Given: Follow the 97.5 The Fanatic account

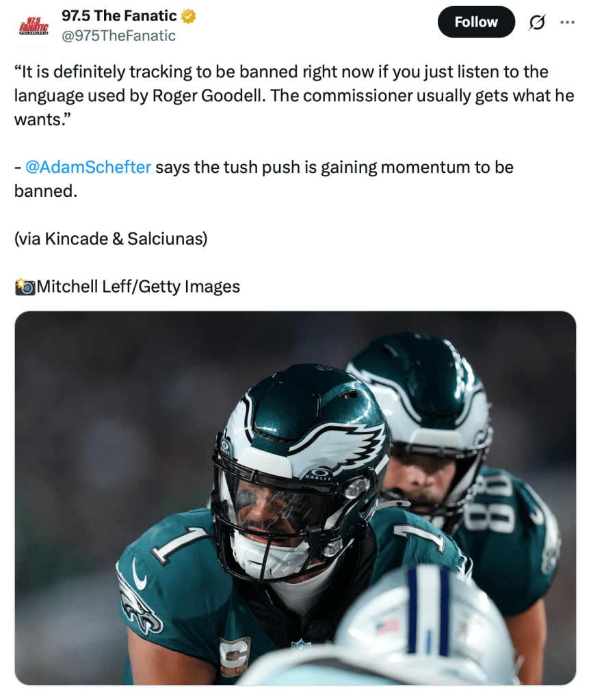Looking at the screenshot, I should 476,22.
